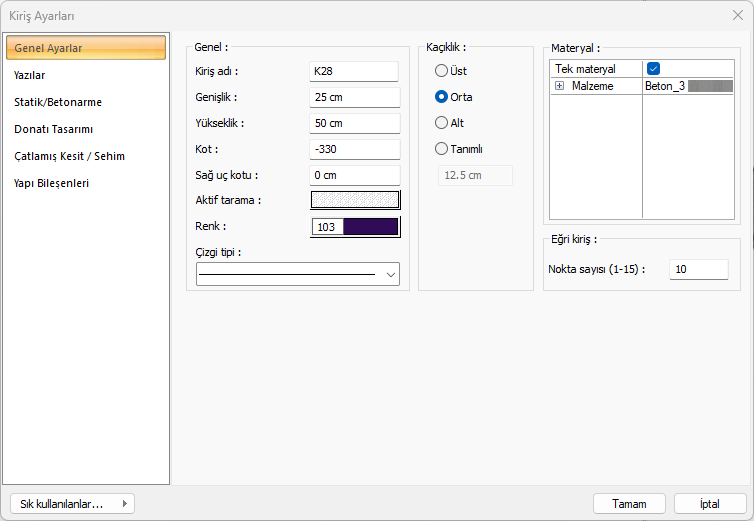Switch to Statik/Betonarme section
The height and width of the screenshot is (521, 754).
tap(58, 102)
